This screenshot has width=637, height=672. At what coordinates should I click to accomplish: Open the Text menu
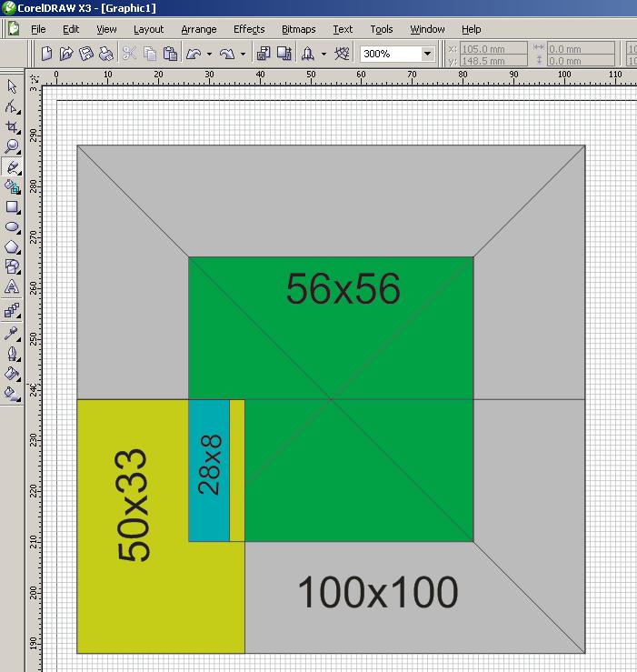click(x=343, y=29)
